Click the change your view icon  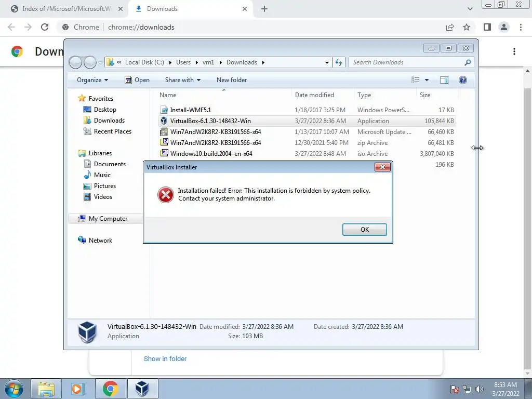(x=416, y=80)
